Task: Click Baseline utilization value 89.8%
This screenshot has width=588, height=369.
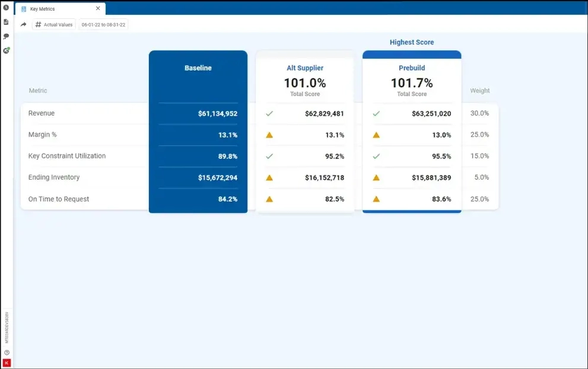Action: pos(228,157)
